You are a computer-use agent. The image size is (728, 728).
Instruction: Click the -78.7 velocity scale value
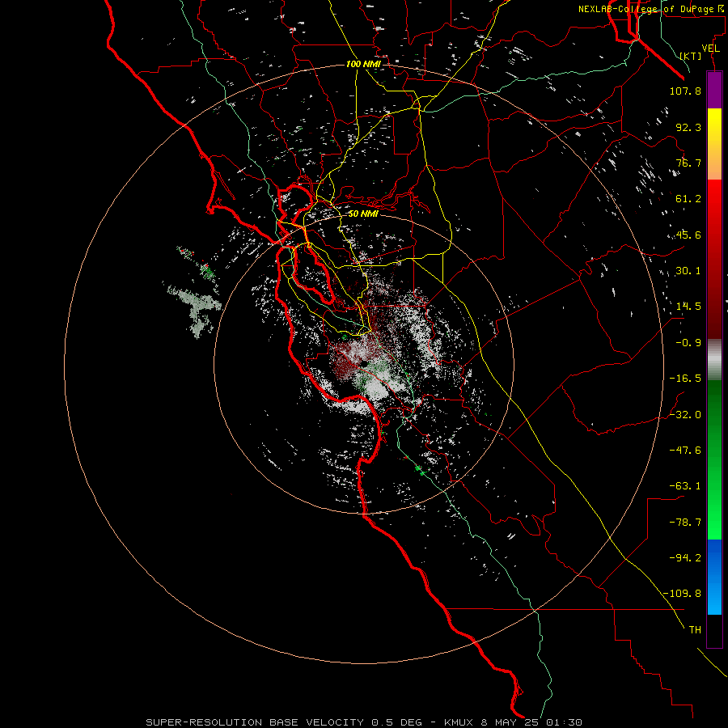point(685,523)
